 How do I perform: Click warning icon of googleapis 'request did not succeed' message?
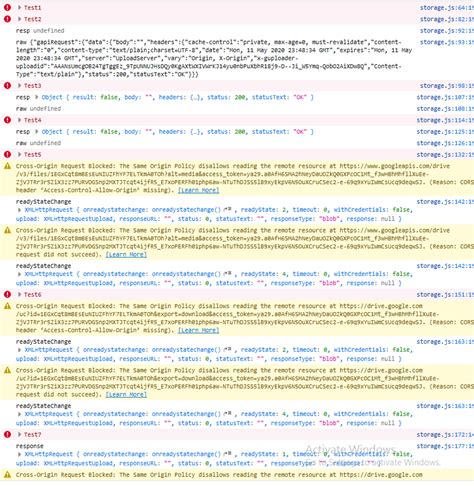point(7,230)
